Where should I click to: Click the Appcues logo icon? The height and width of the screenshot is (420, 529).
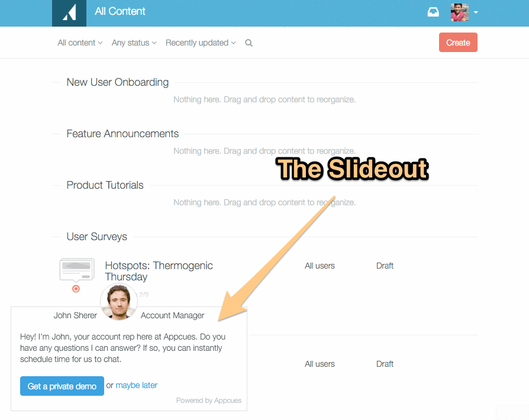69,13
